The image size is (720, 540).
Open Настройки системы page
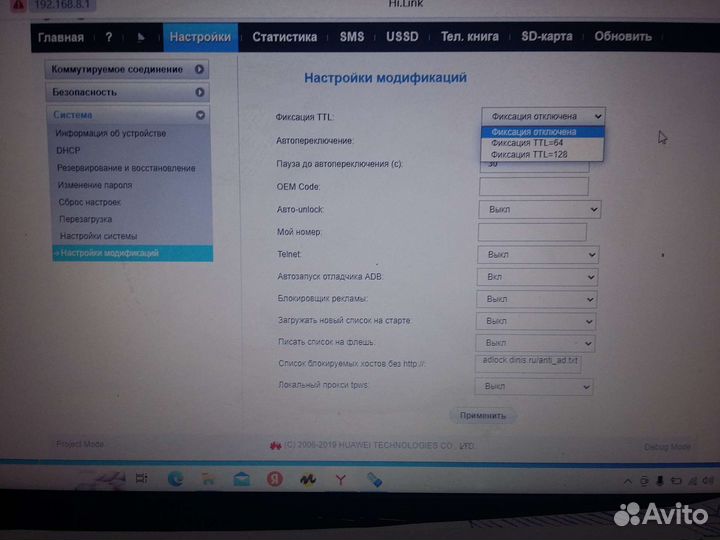pyautogui.click(x=98, y=236)
